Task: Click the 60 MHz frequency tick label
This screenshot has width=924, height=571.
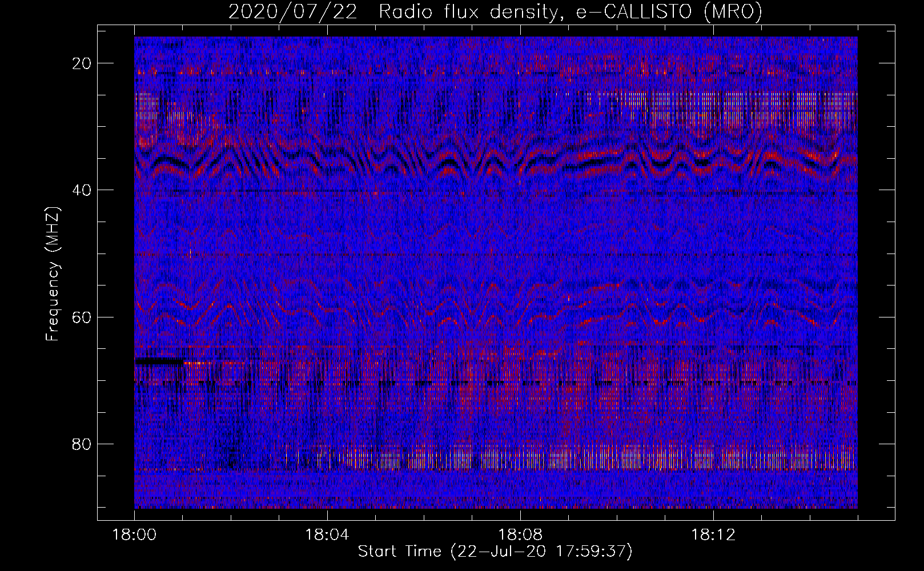Action: point(82,317)
